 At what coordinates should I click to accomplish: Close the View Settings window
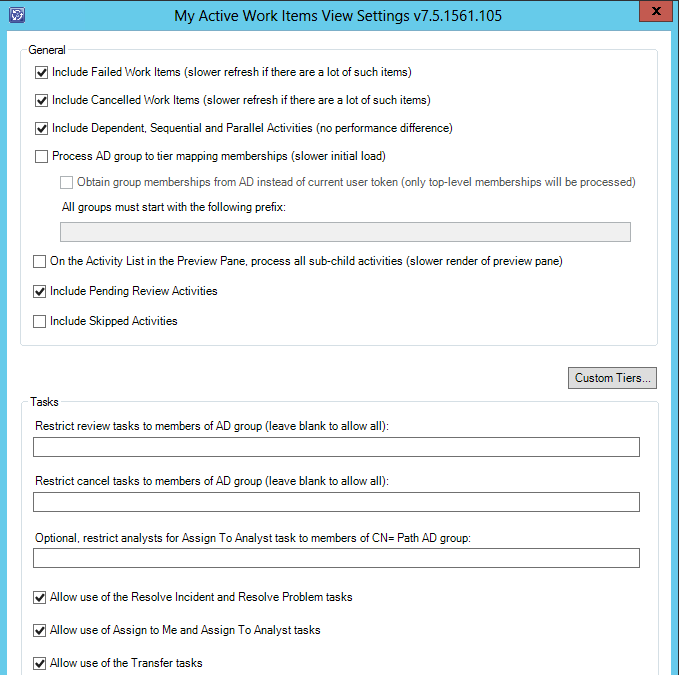click(654, 13)
